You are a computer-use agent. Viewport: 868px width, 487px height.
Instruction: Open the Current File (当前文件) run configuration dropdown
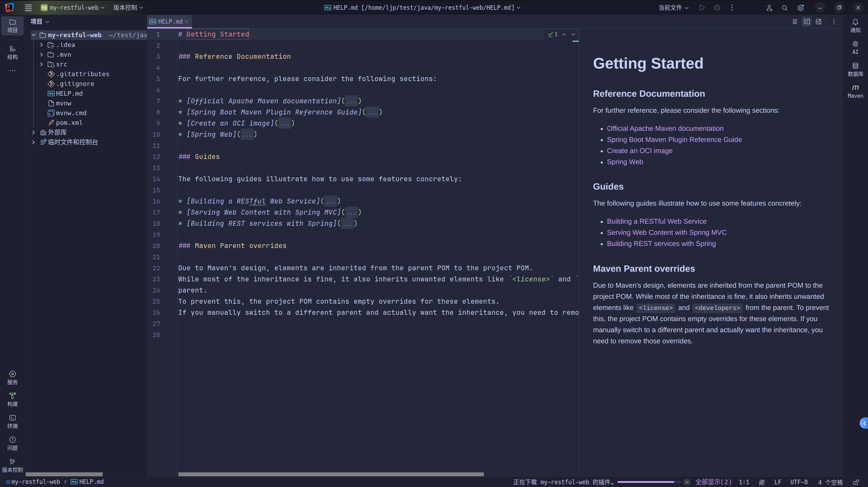point(673,8)
